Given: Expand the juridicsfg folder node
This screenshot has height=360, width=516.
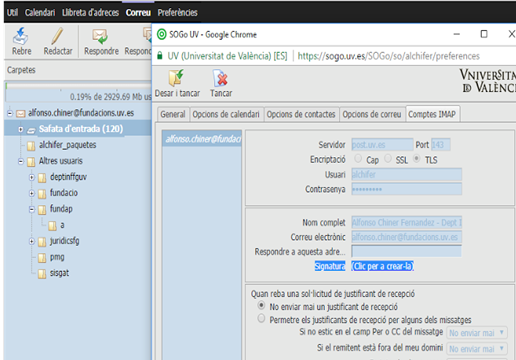Looking at the screenshot, I should tap(32, 241).
